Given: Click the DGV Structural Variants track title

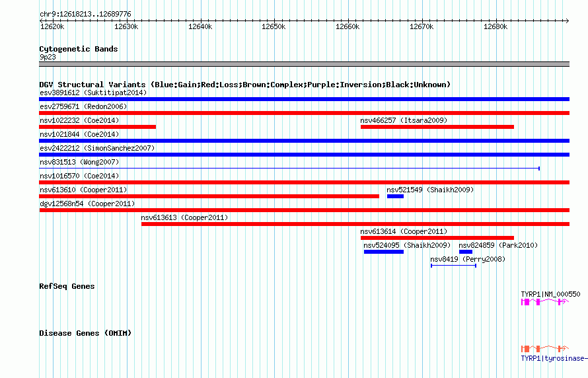Looking at the screenshot, I should coord(245,85).
